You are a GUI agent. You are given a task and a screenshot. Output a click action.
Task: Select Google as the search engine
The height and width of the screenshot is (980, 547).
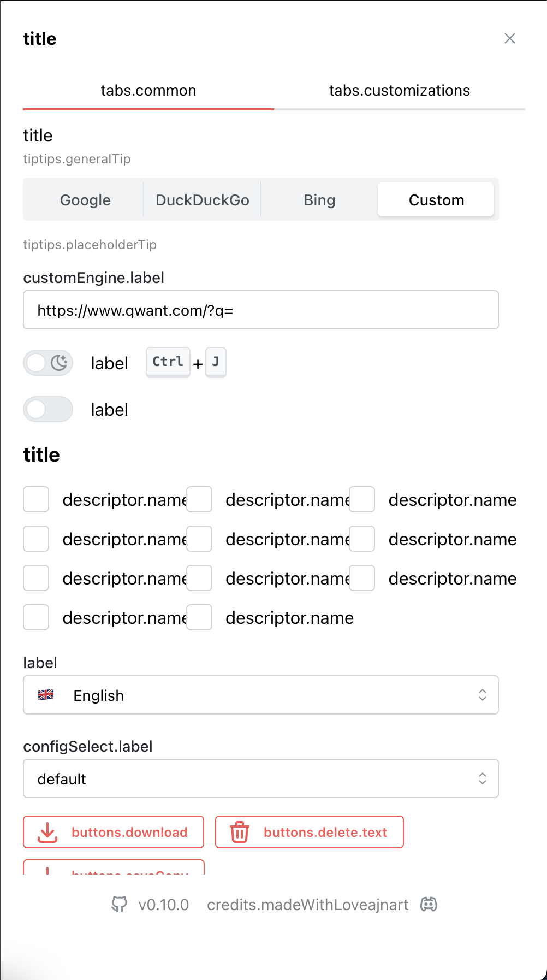(85, 200)
